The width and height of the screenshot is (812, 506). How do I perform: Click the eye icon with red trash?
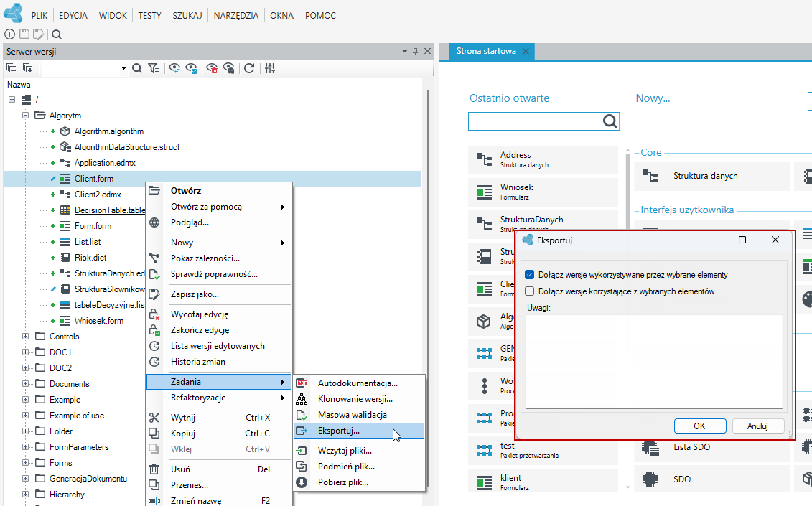pos(212,68)
